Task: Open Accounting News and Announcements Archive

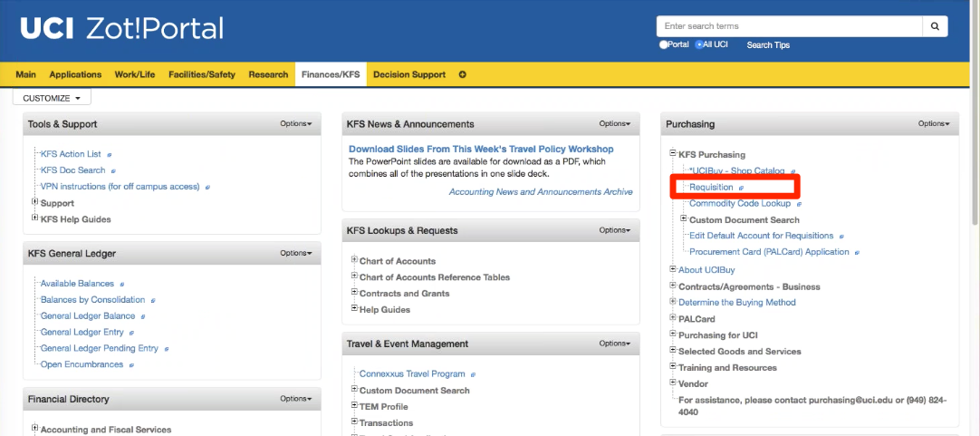Action: point(541,192)
